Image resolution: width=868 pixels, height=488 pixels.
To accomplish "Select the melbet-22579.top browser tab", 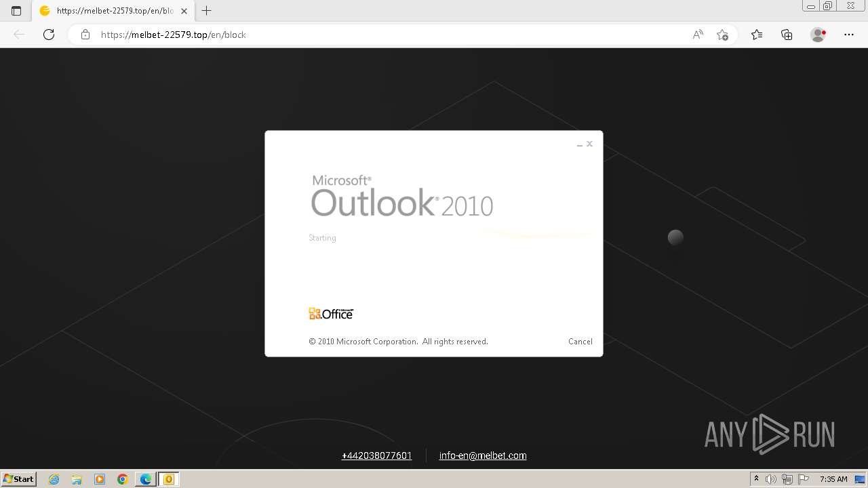I will point(114,11).
